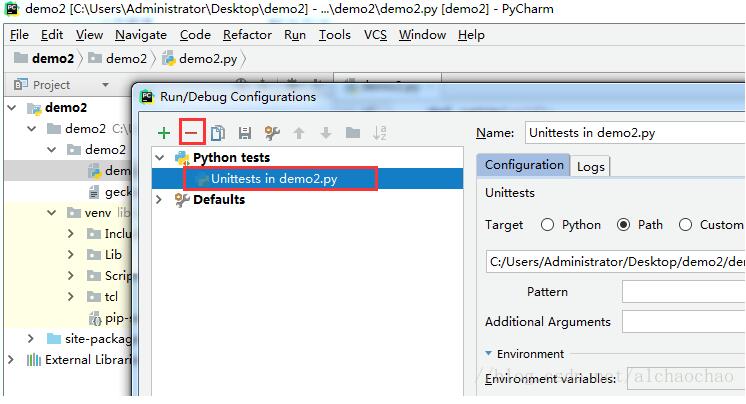The height and width of the screenshot is (404, 746).
Task: Add a new run configuration with plus icon
Action: [x=164, y=133]
